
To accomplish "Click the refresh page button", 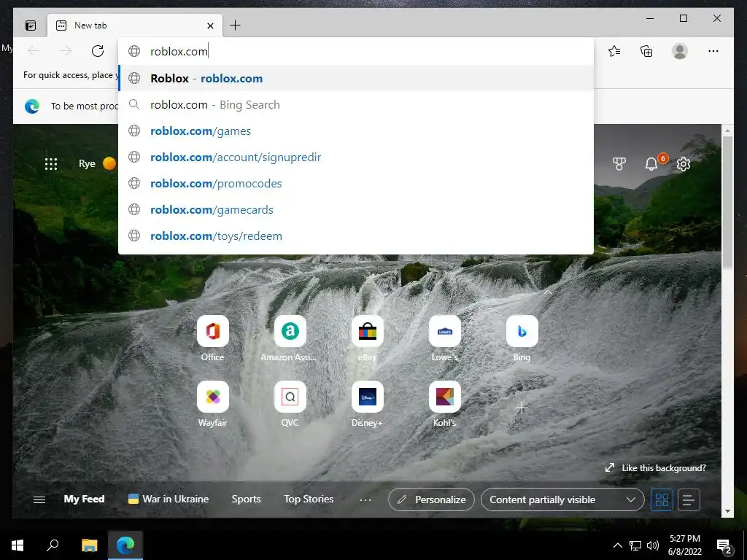I will (x=98, y=51).
